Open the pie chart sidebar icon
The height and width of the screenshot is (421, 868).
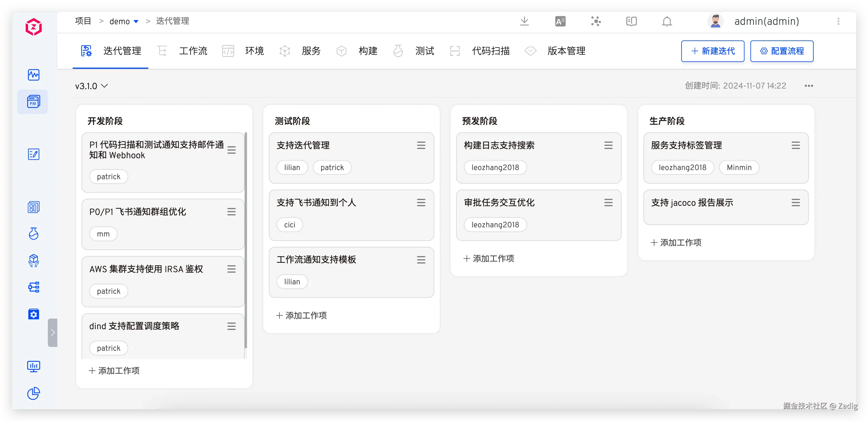click(x=33, y=393)
